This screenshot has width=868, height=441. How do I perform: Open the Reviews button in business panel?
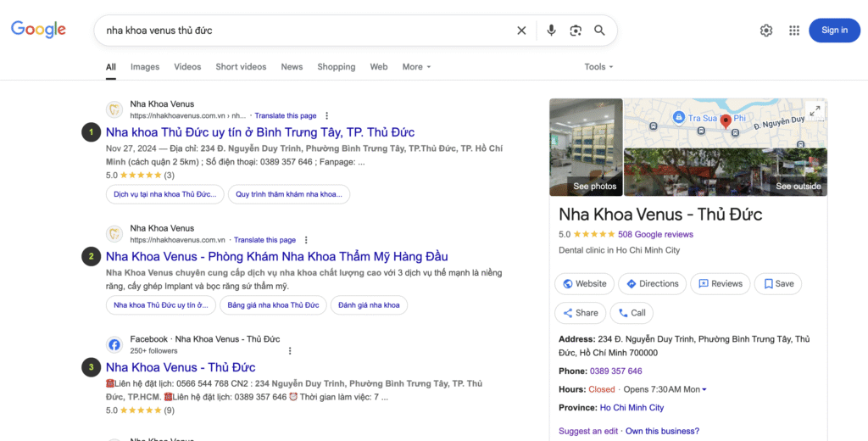pos(721,283)
